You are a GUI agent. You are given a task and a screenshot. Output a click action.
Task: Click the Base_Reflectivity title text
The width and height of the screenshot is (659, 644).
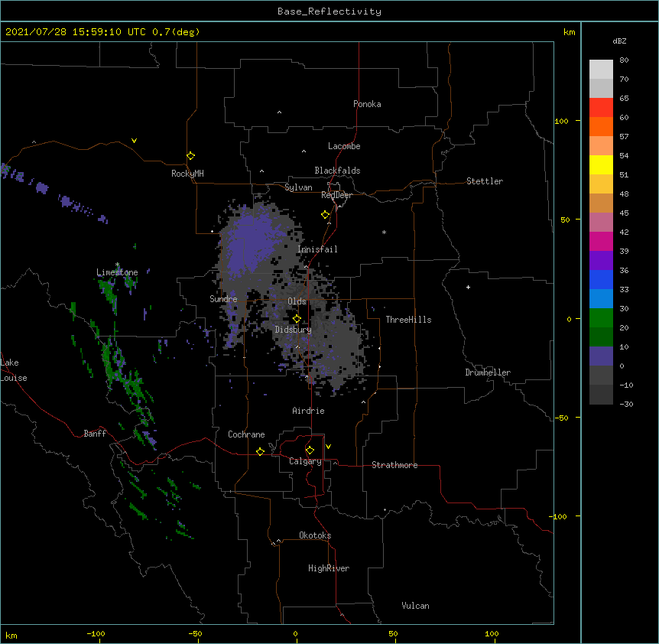pyautogui.click(x=329, y=11)
